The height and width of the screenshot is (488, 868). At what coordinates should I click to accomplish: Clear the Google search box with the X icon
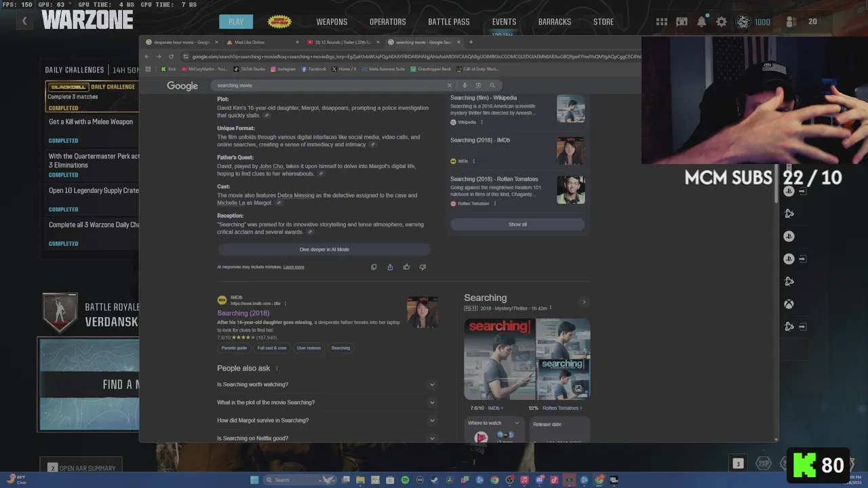coord(449,85)
